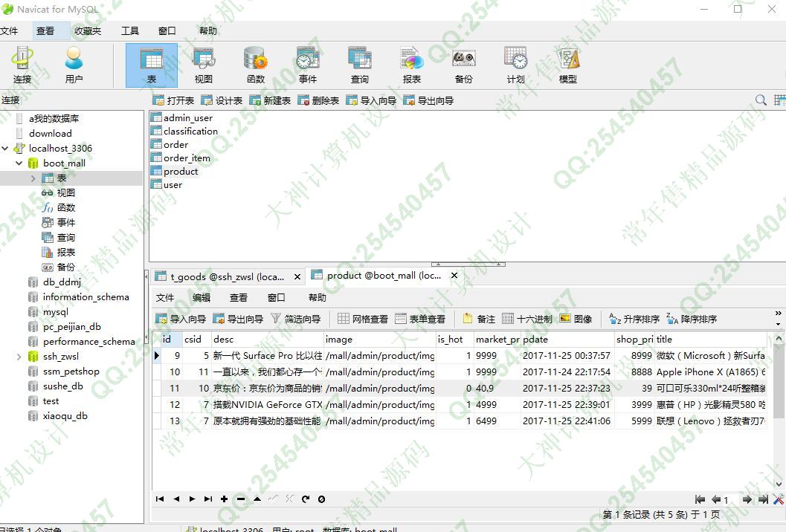
Task: Open 函数 functions from main toolbar
Action: (x=256, y=65)
